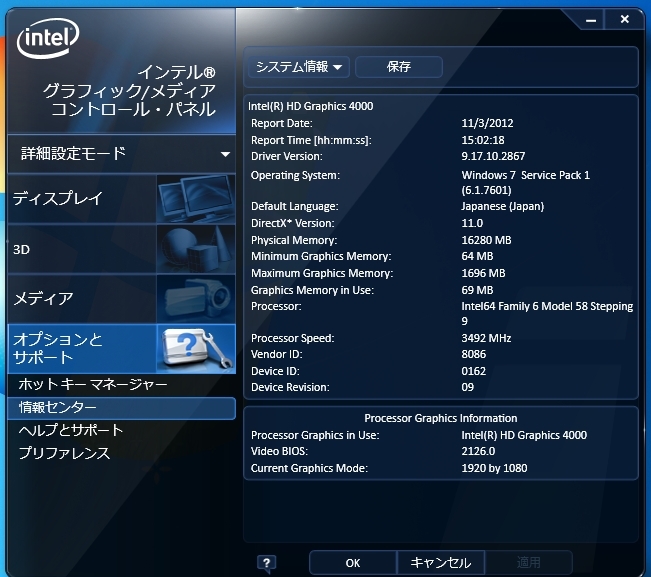Click Minimum Graphics Memory value 64 MB

477,256
